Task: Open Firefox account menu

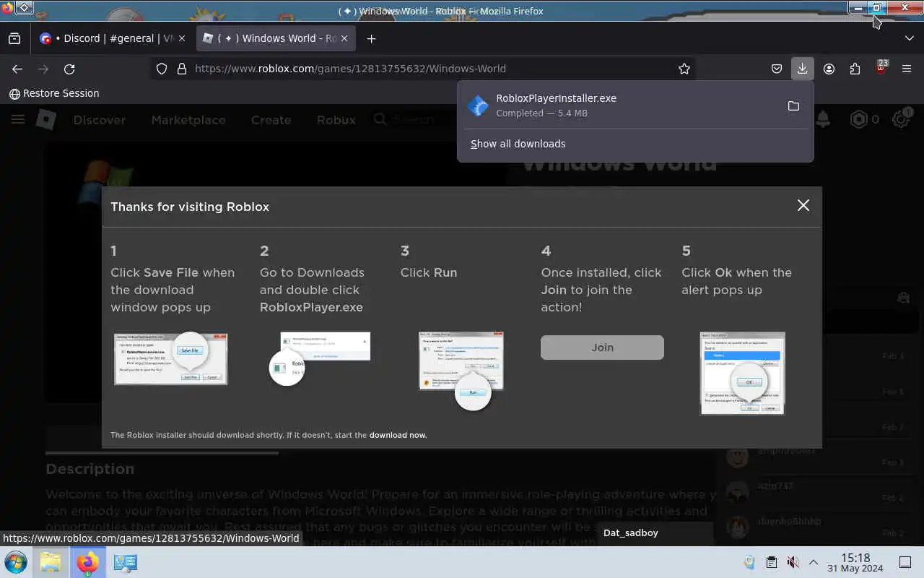Action: tap(829, 69)
